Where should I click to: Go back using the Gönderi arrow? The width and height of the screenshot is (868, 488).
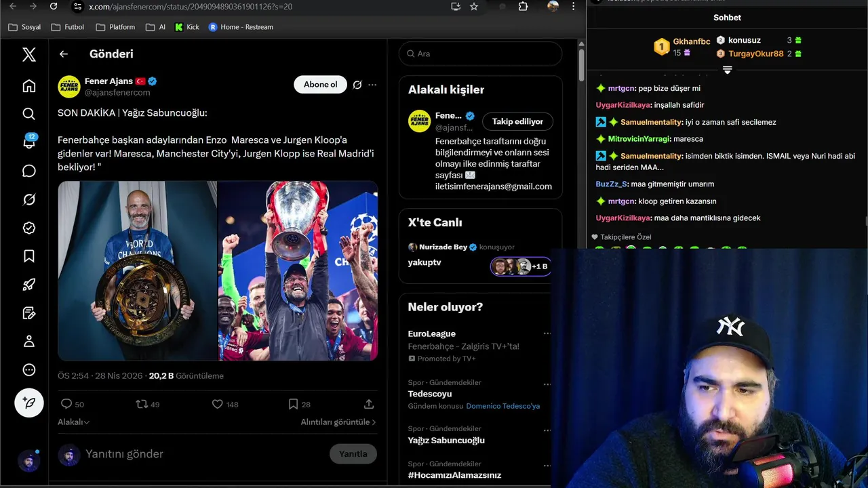coord(64,54)
